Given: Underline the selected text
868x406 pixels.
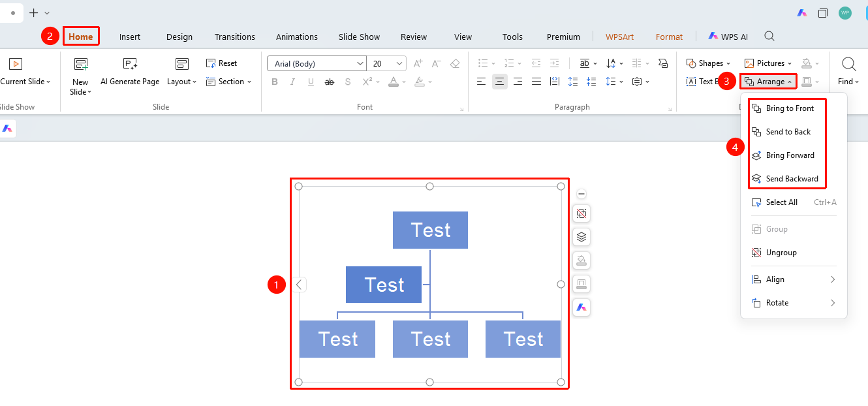Looking at the screenshot, I should click(x=311, y=82).
